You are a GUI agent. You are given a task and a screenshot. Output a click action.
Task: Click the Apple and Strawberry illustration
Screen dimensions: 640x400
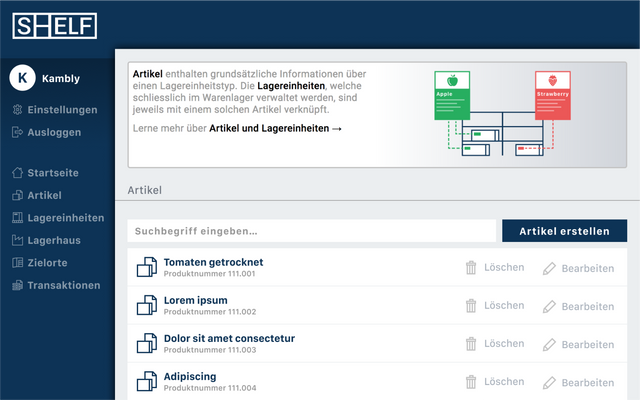click(x=502, y=113)
